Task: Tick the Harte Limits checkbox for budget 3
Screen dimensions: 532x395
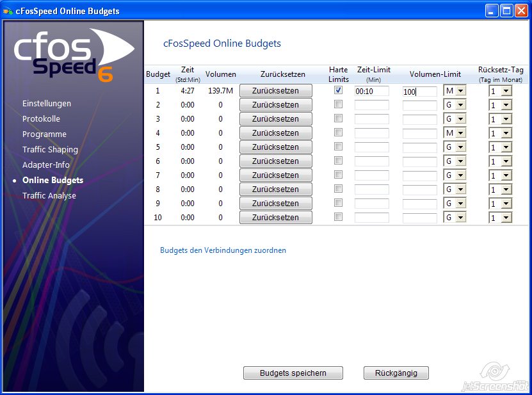Action: tap(338, 118)
